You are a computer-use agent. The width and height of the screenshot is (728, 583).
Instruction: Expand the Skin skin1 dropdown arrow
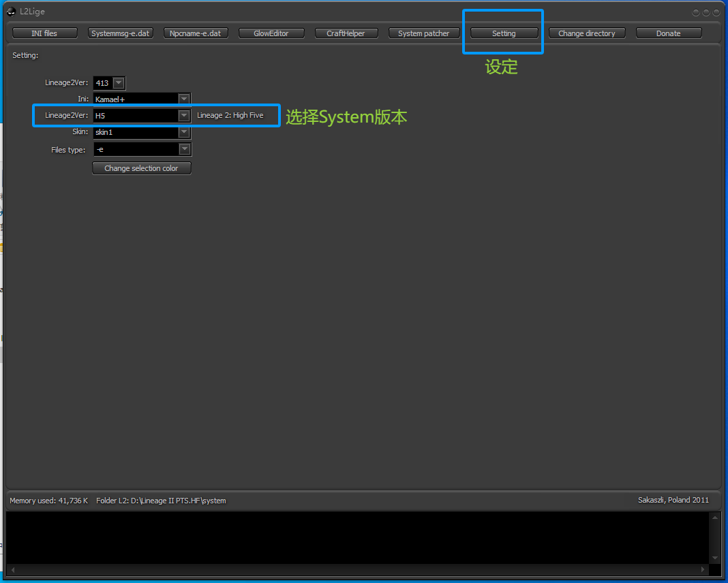point(184,132)
